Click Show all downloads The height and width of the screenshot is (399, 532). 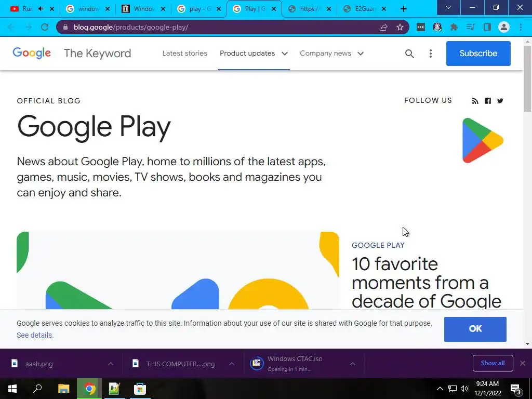coord(493,363)
